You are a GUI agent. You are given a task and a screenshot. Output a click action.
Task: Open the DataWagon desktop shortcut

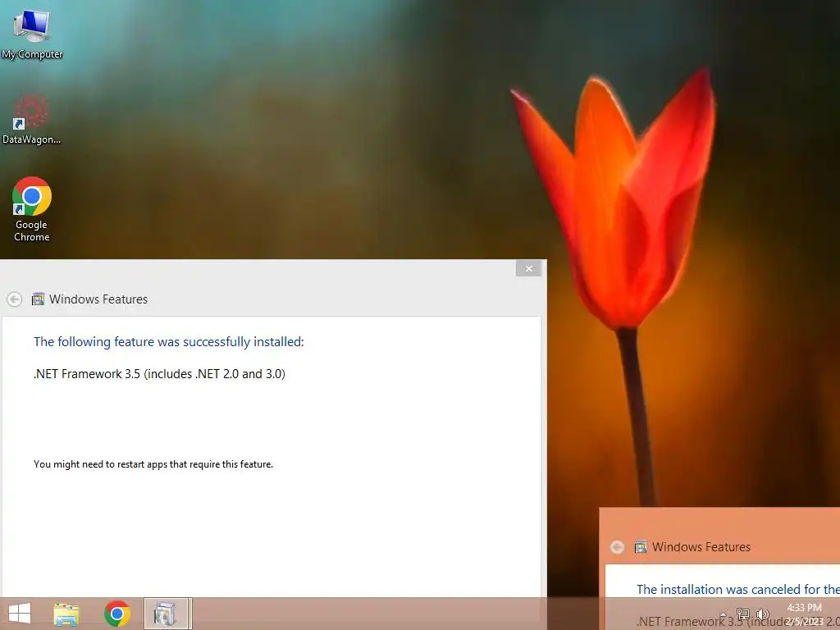point(32,119)
